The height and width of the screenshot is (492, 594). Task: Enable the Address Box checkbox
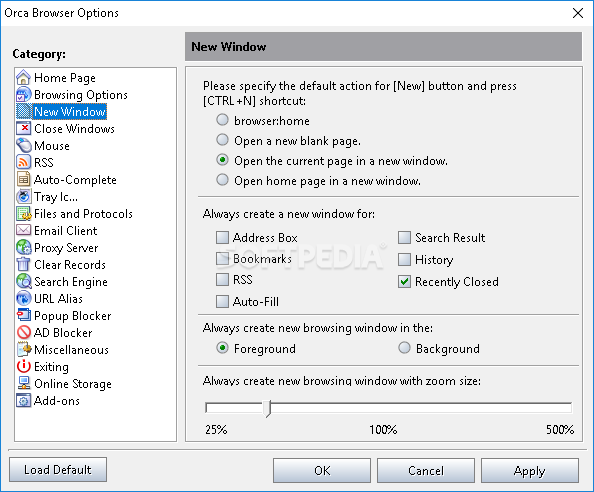coord(222,237)
